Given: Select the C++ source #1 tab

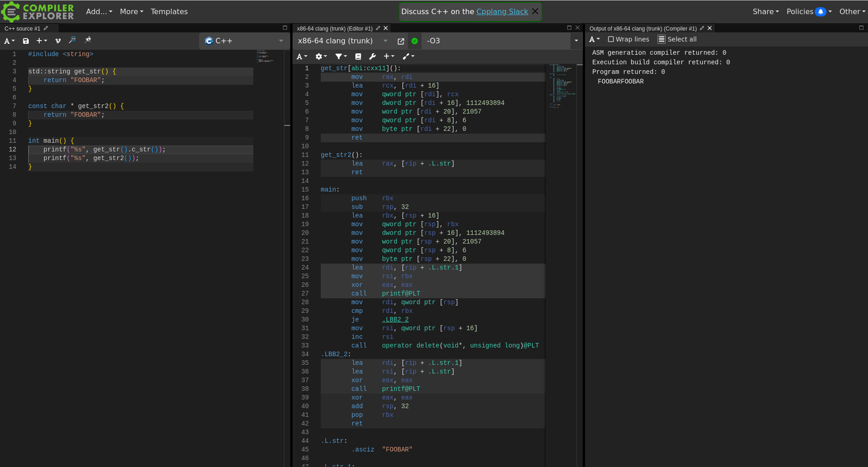Looking at the screenshot, I should point(22,28).
